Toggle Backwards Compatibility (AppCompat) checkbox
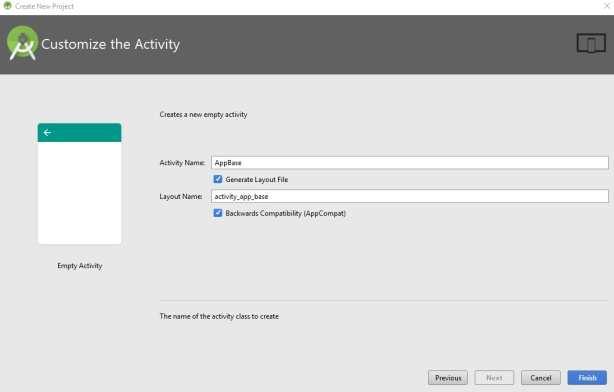This screenshot has height=392, width=614. point(218,213)
